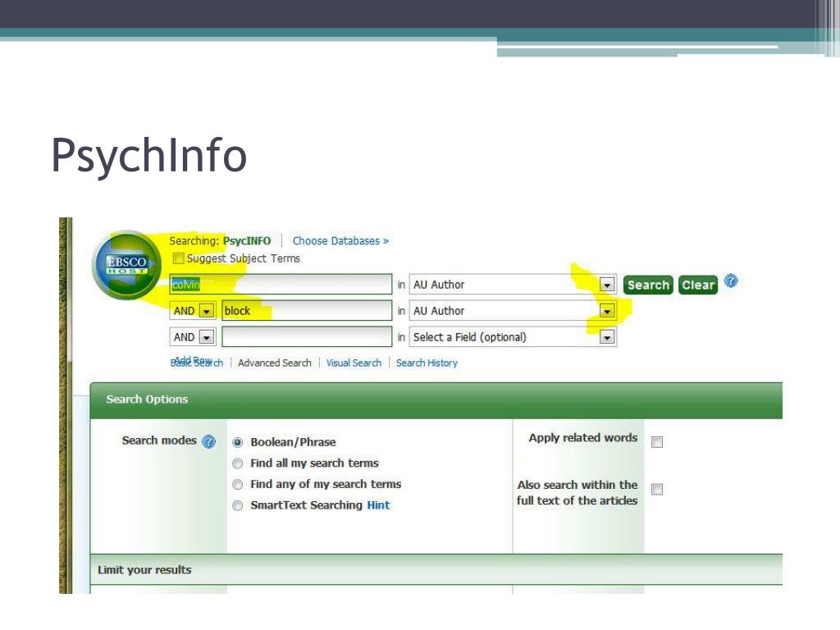840x630 pixels.
Task: Click the SmartText Hint link
Action: [378, 505]
